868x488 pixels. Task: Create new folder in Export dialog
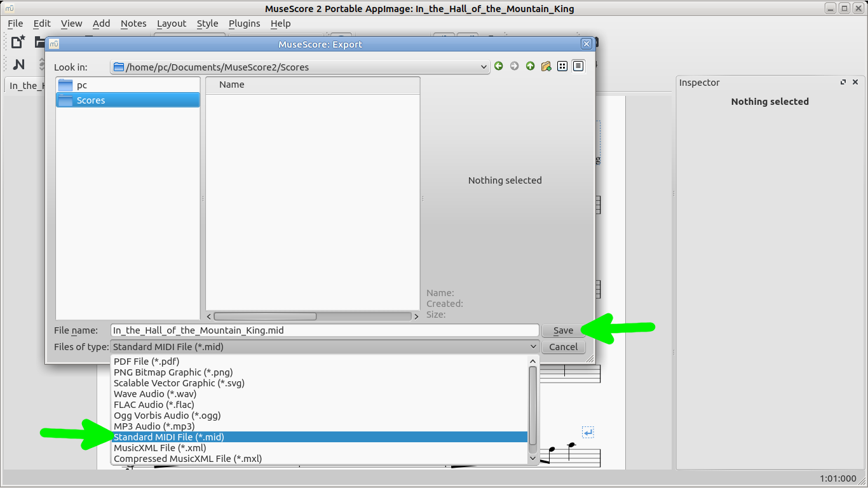click(x=546, y=66)
